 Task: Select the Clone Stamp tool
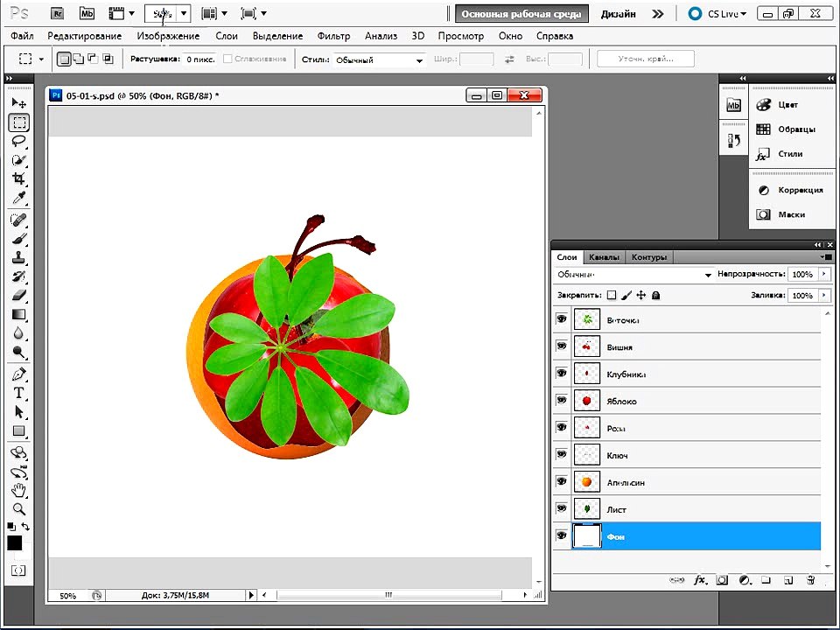click(18, 257)
